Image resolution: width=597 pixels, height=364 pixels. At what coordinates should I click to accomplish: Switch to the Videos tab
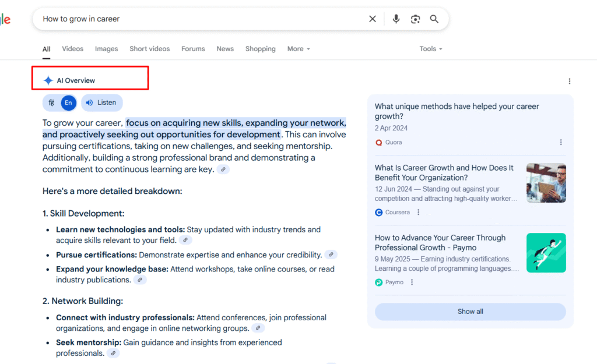click(x=73, y=49)
